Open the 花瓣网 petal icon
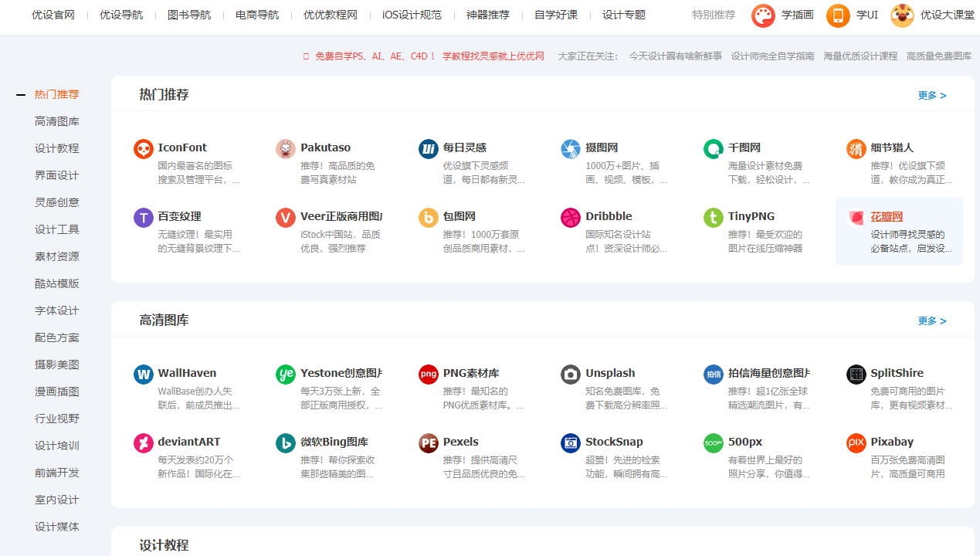The width and height of the screenshot is (980, 556). (856, 218)
